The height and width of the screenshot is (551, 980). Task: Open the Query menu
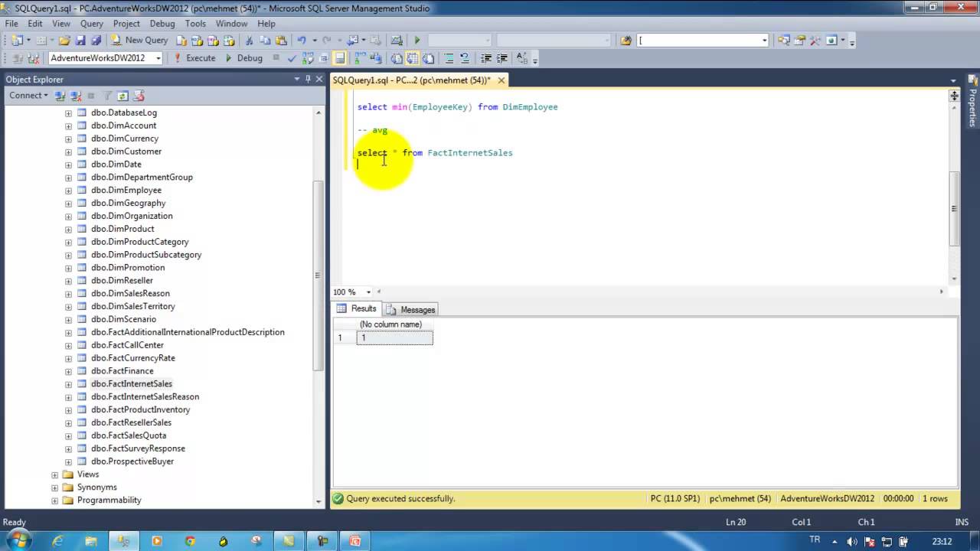(x=92, y=24)
